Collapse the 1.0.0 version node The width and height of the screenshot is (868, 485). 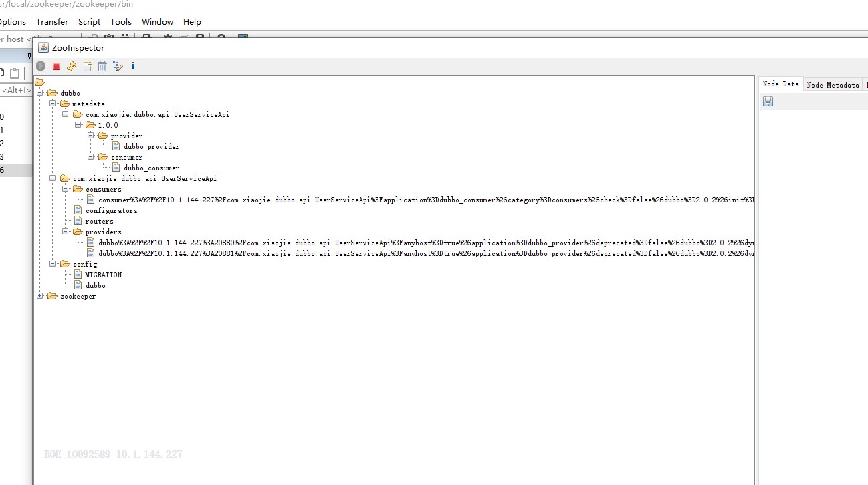point(78,125)
